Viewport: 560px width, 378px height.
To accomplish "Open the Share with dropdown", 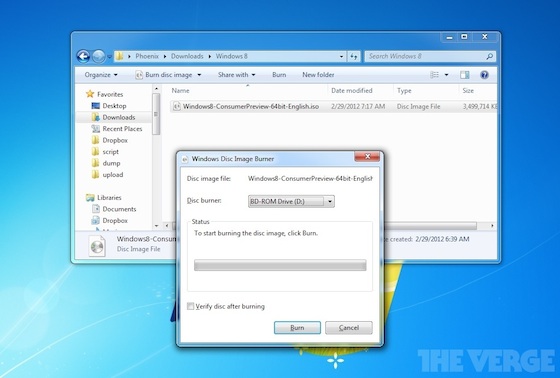I will [236, 75].
